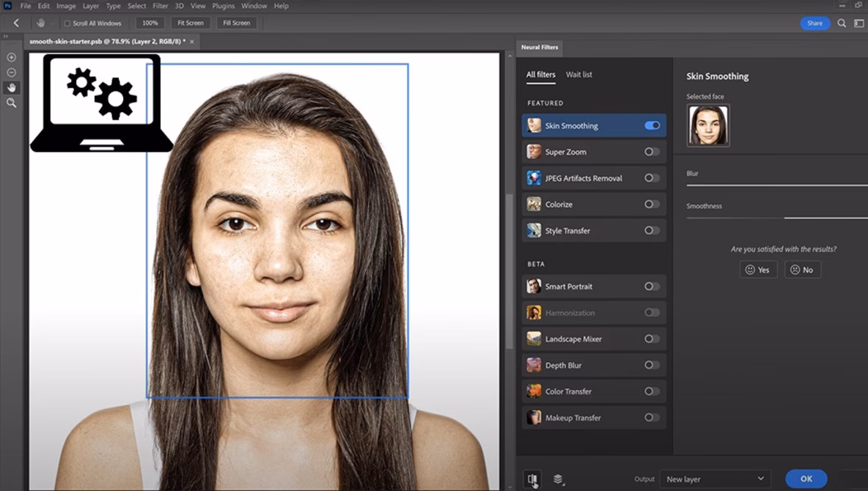The width and height of the screenshot is (868, 491).
Task: Click the zoom-in icon on the left sidebar
Action: (11, 56)
